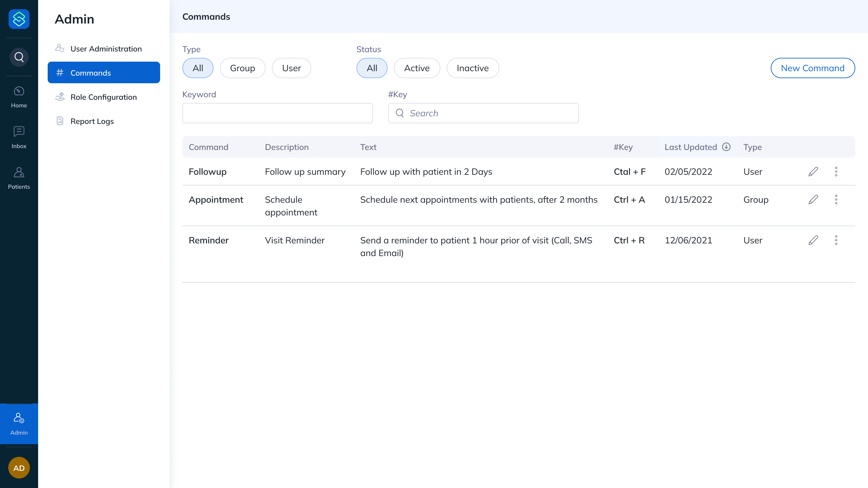
Task: Click the app logo at top left
Action: point(19,19)
